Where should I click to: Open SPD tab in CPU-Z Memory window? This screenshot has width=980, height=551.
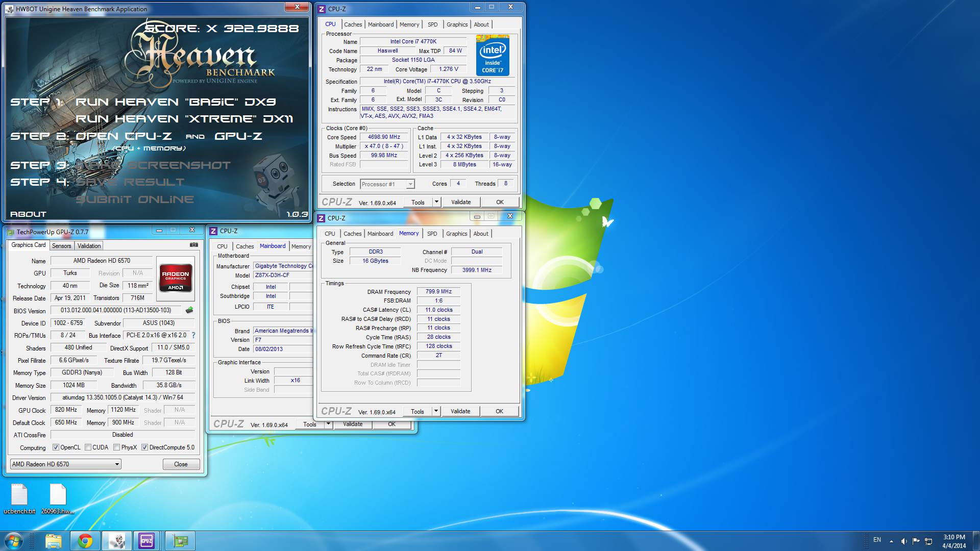pyautogui.click(x=432, y=234)
